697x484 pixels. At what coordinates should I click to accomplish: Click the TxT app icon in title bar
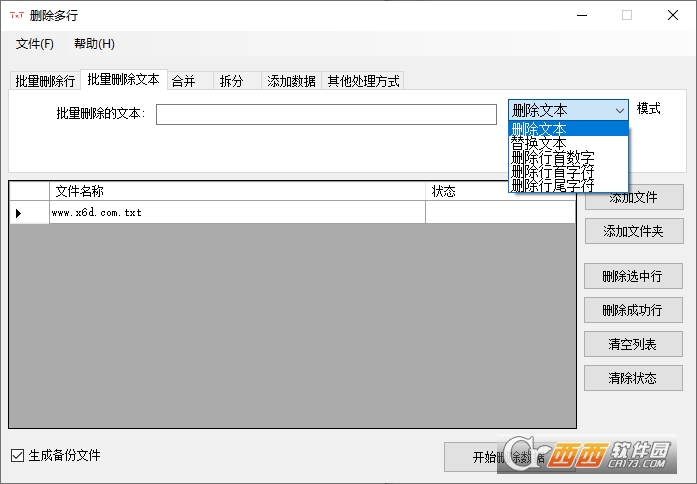coord(16,15)
